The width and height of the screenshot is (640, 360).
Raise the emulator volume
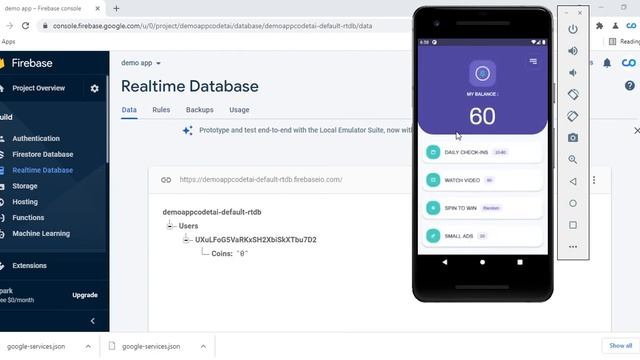pos(573,51)
